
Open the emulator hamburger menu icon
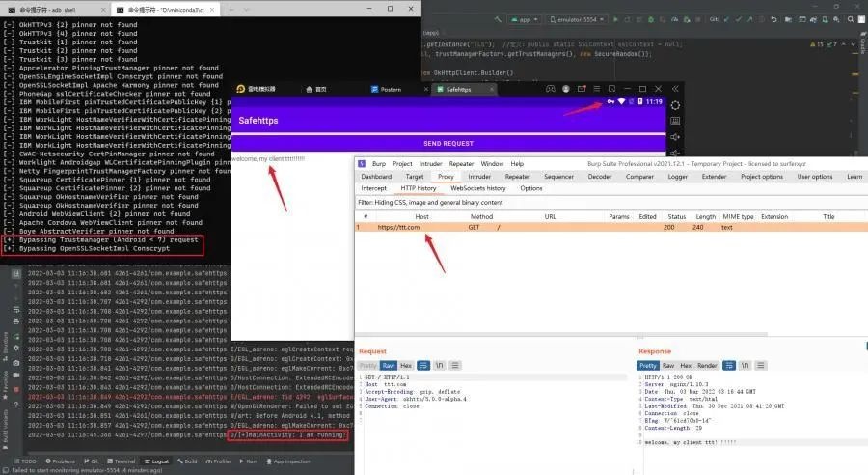tap(597, 89)
